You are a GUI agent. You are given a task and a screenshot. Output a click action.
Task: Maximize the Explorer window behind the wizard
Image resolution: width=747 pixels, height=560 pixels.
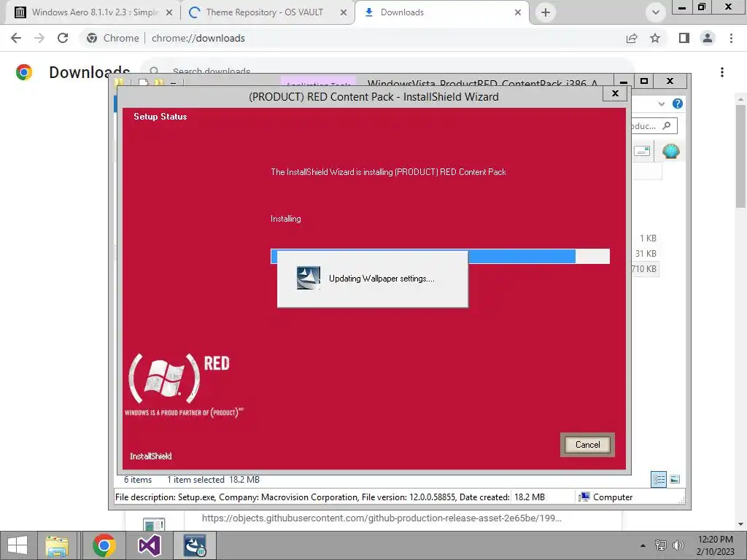pos(644,81)
